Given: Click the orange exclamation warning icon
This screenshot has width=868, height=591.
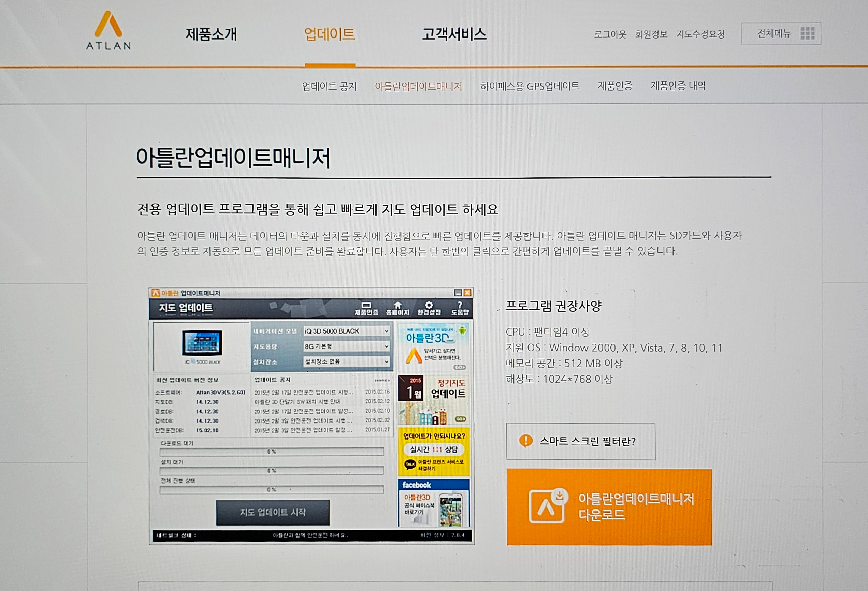Looking at the screenshot, I should 526,441.
